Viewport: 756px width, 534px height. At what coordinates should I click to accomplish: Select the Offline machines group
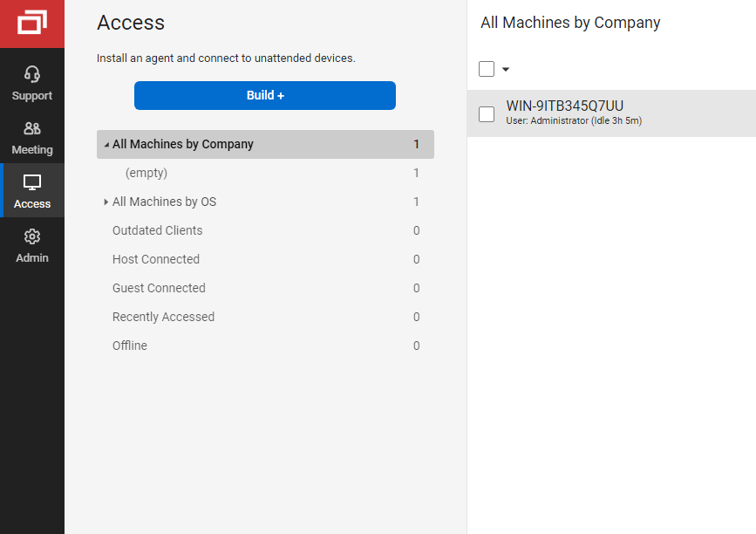pos(130,346)
